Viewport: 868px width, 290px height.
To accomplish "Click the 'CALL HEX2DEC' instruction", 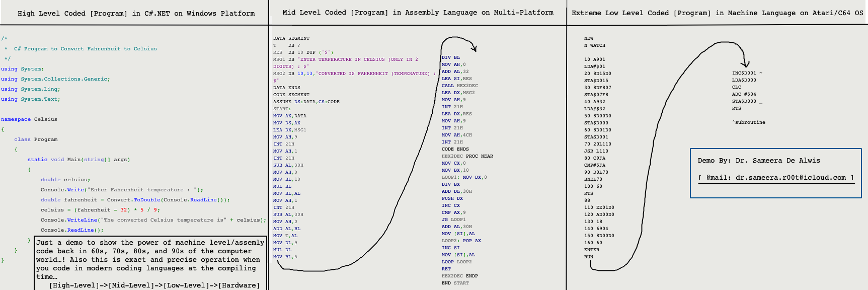I will 460,86.
